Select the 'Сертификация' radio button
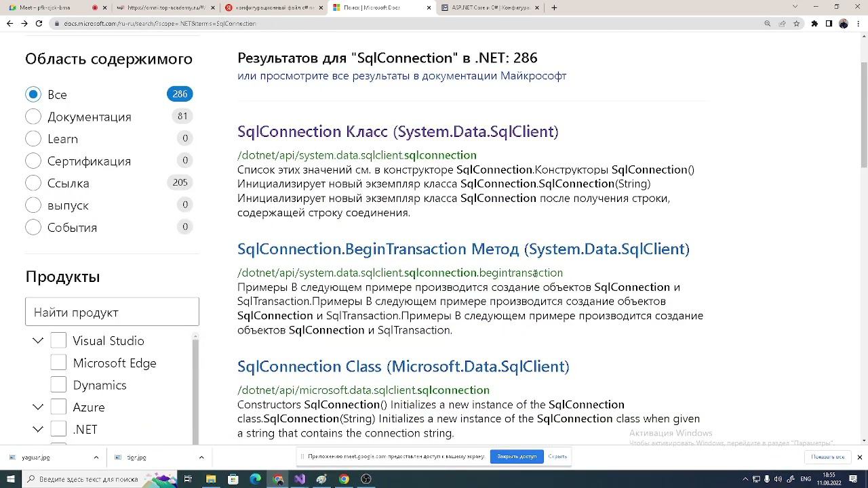 (x=33, y=161)
